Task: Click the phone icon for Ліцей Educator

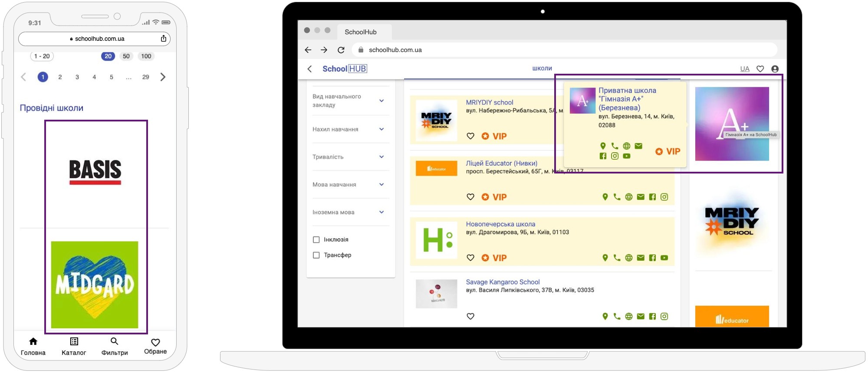Action: pyautogui.click(x=617, y=197)
